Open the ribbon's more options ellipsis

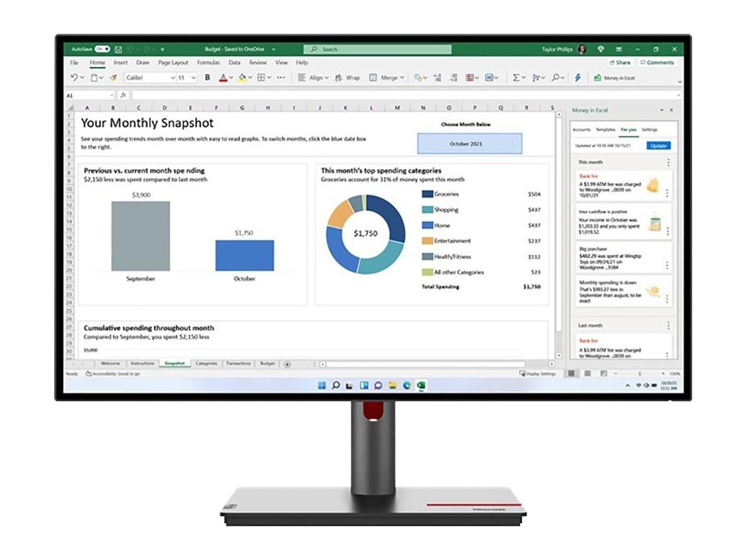coord(281,77)
